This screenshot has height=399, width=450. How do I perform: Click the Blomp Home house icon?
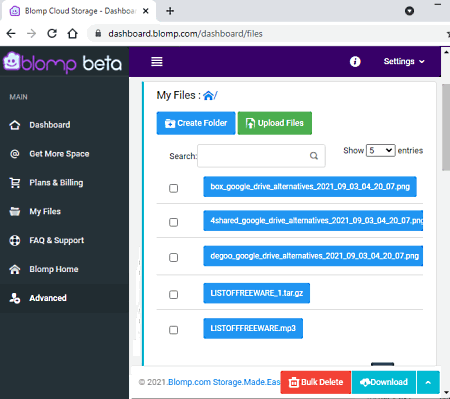pos(15,269)
